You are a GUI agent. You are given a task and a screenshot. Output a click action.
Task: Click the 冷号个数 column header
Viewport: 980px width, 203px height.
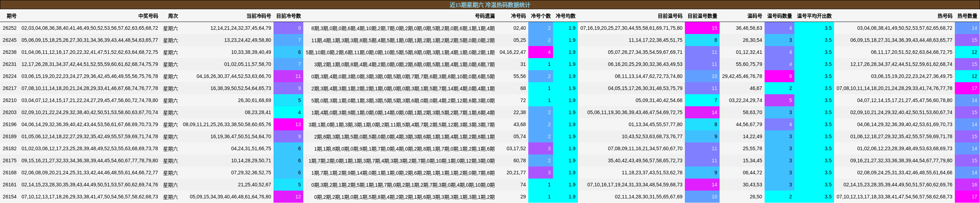tap(541, 16)
